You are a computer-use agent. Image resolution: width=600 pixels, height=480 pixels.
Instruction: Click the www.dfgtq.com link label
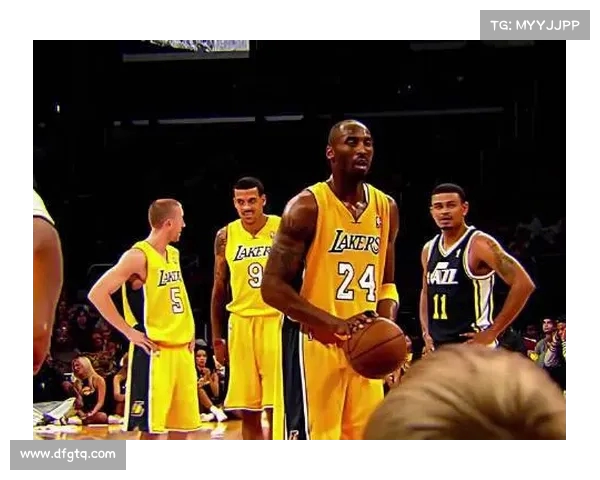click(68, 454)
